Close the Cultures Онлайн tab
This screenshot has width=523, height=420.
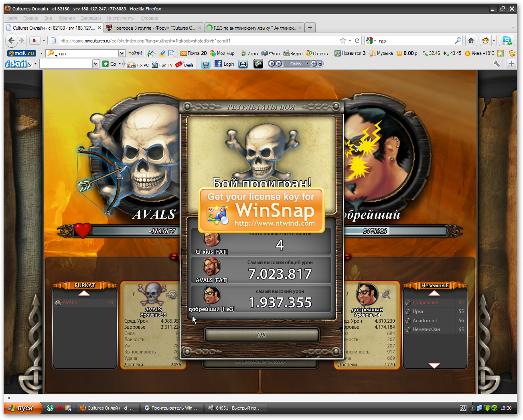tap(99, 28)
